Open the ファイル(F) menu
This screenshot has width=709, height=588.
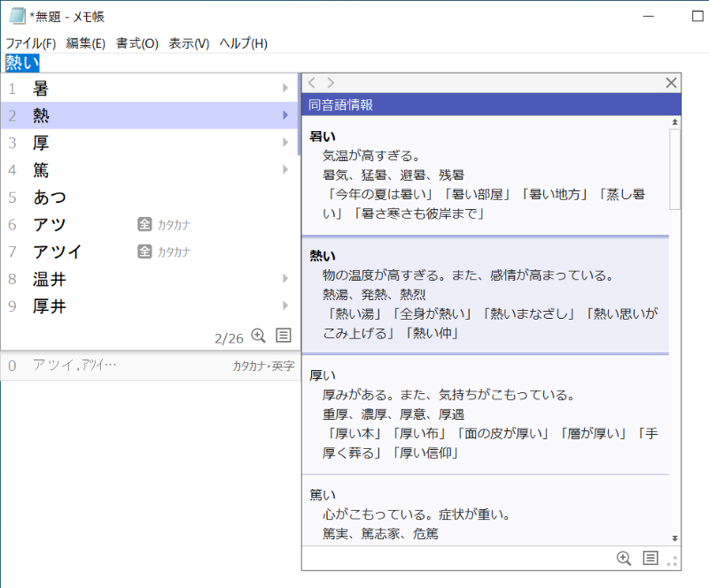pyautogui.click(x=30, y=43)
